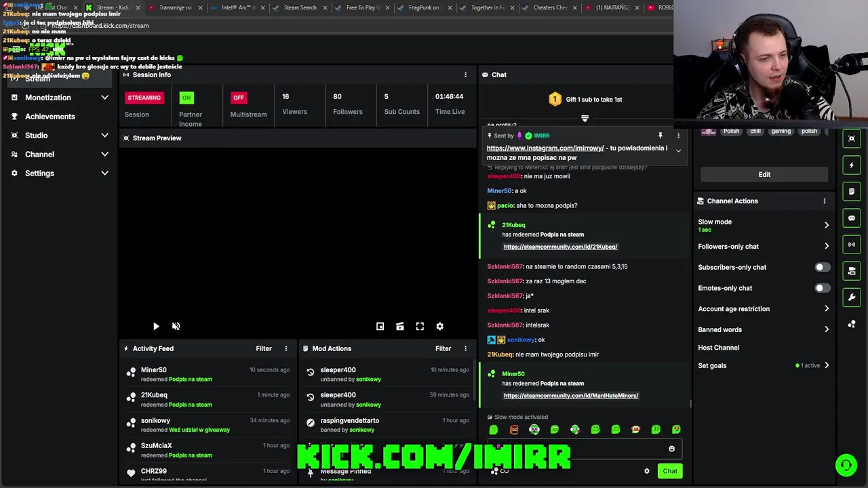Screen dimensions: 868x488
Task: Enter fullscreen in Stream Preview
Action: tap(420, 327)
